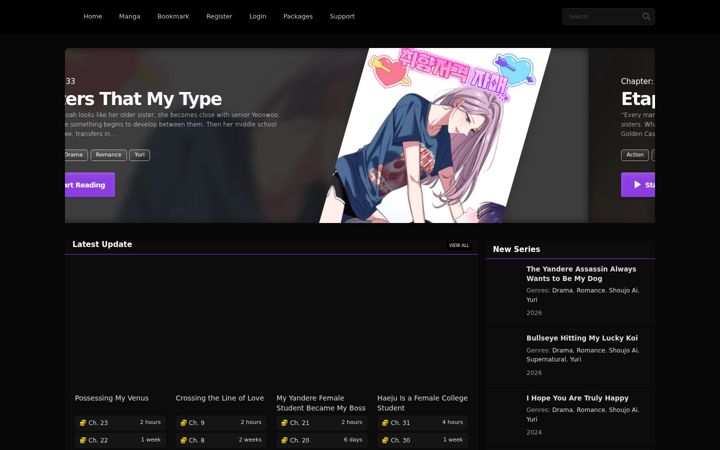
Task: Open The Yandere Assassin Always Wants to Be My Dog
Action: tap(581, 274)
